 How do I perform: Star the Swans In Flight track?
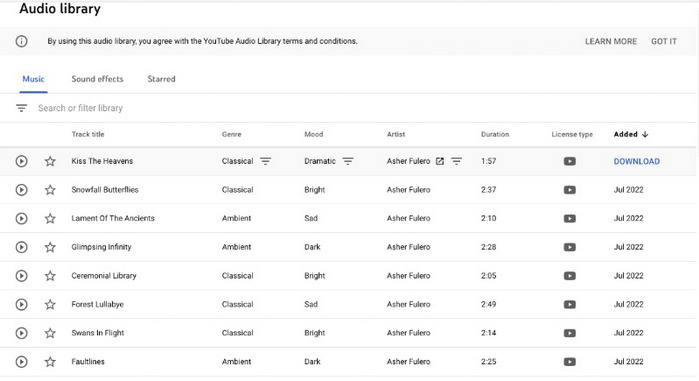coord(50,333)
